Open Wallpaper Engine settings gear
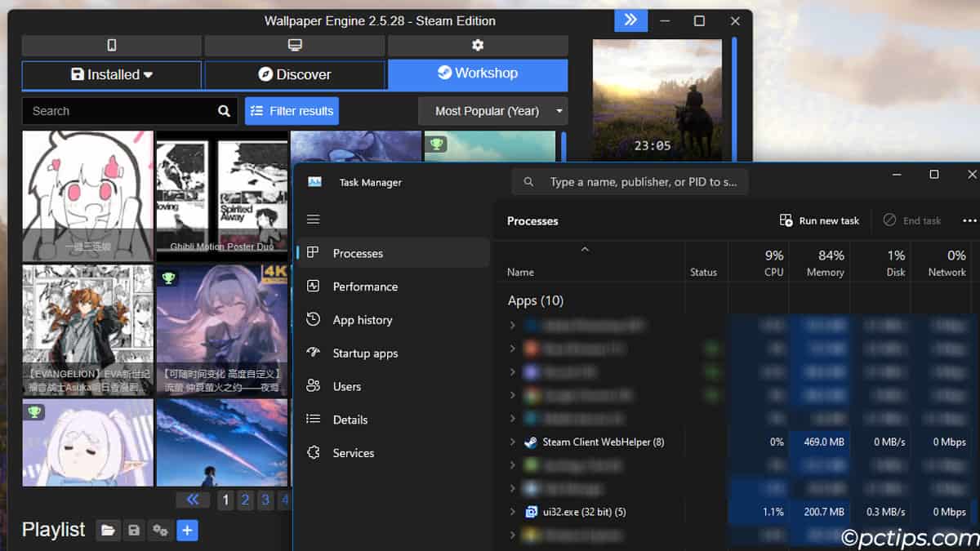Screen dimensions: 980x551 click(478, 45)
